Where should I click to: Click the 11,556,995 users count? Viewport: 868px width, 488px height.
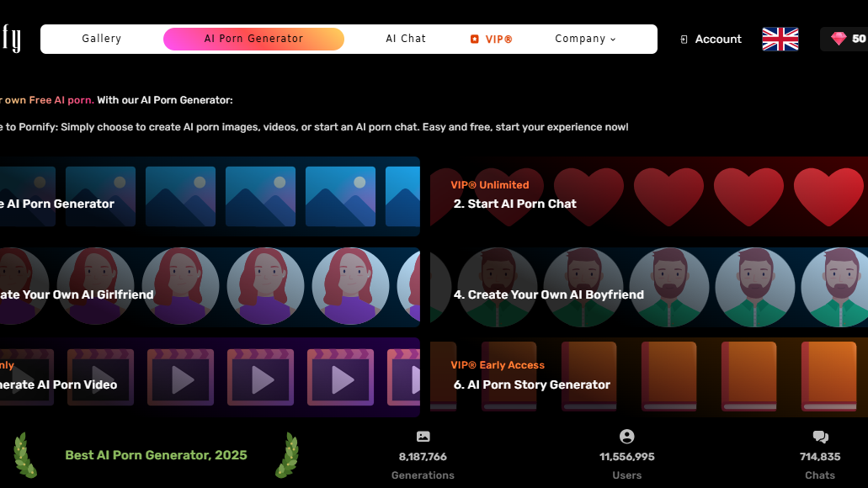click(626, 457)
